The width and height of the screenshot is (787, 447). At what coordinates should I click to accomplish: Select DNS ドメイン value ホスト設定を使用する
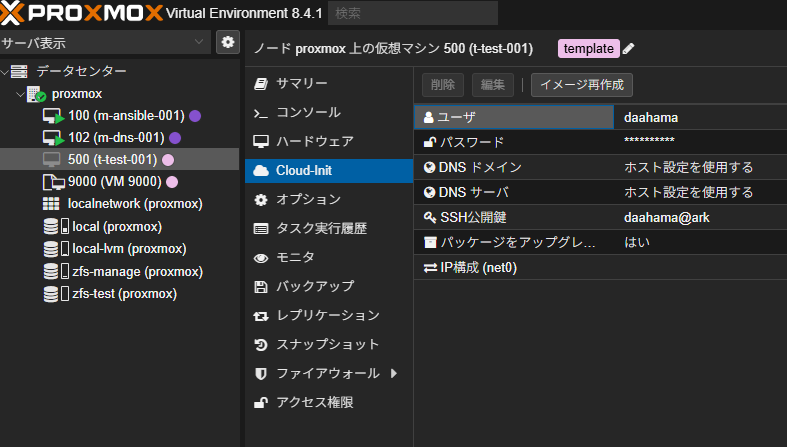click(x=689, y=167)
